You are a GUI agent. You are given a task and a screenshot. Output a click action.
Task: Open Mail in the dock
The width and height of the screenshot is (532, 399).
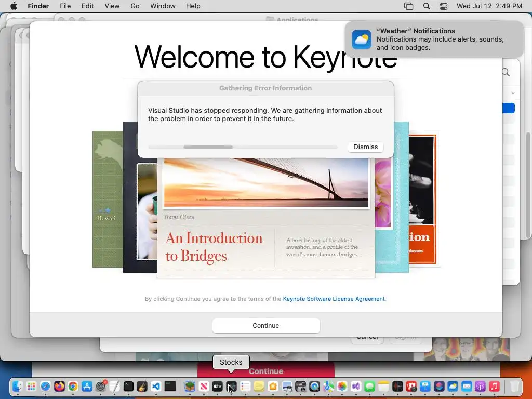467,386
